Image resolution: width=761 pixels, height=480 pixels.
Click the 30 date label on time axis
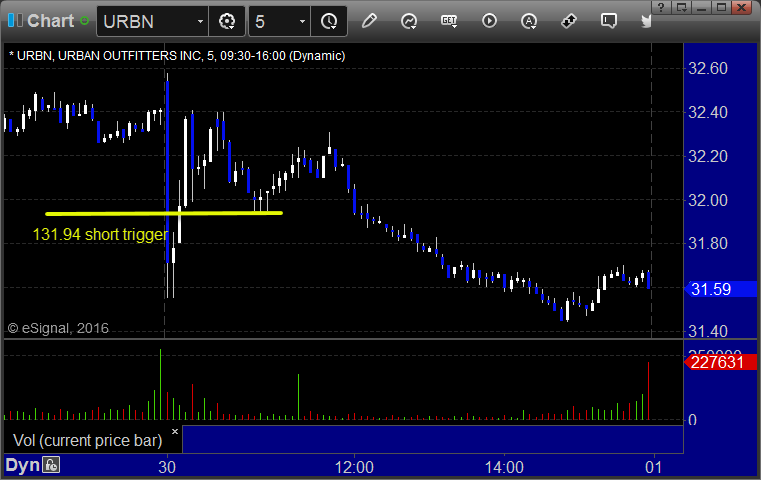167,467
